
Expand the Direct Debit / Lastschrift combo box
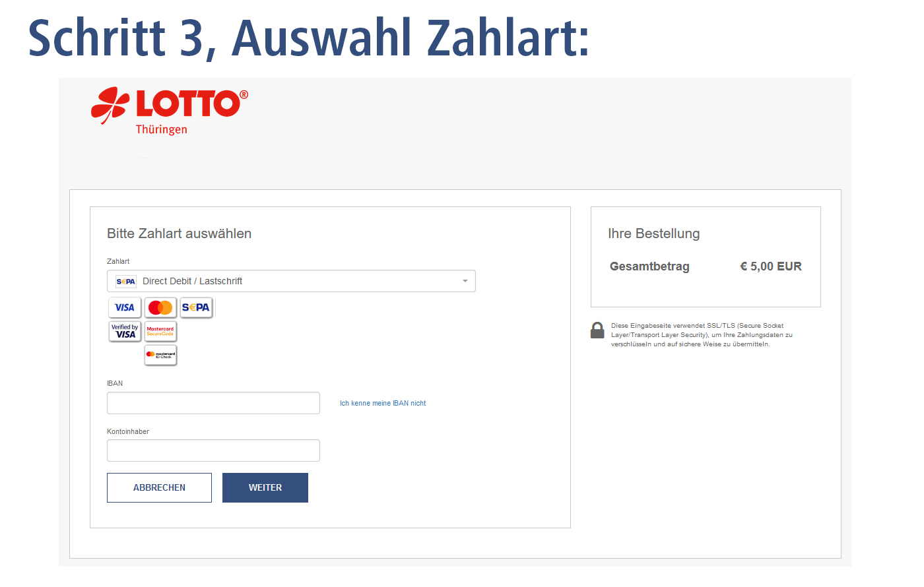click(x=291, y=281)
